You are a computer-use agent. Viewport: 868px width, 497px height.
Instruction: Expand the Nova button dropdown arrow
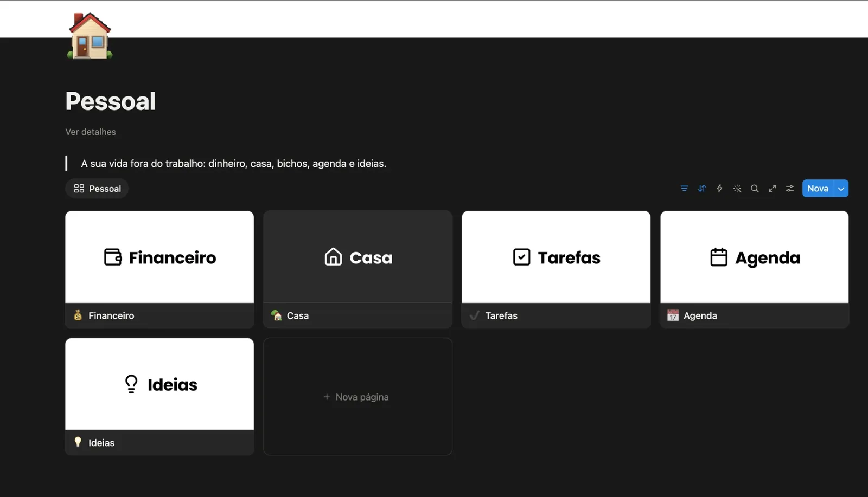coord(841,189)
